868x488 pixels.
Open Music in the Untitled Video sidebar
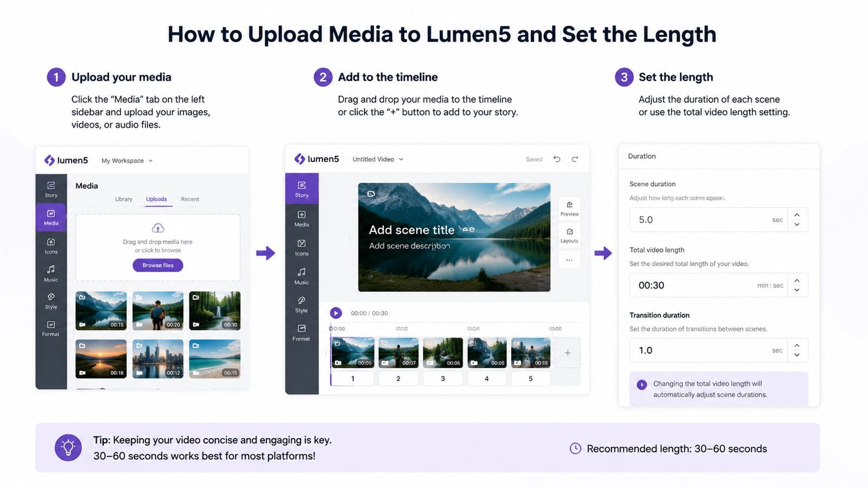(302, 276)
